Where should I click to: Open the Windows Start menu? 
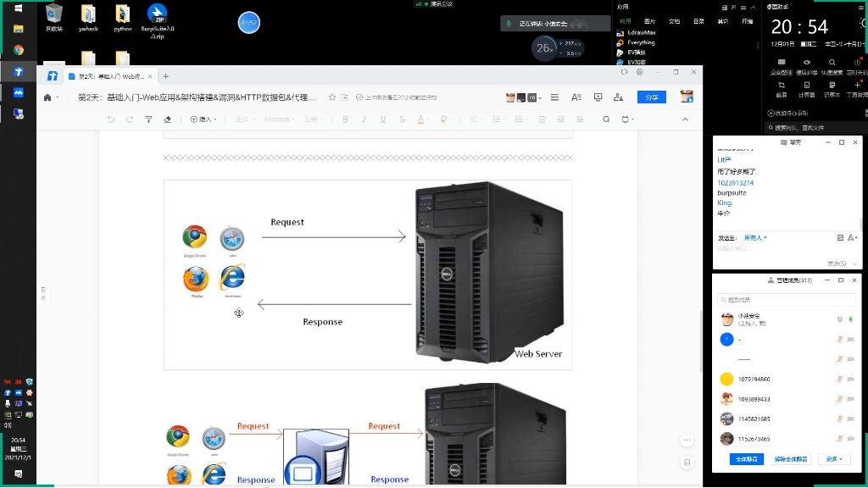click(x=19, y=8)
